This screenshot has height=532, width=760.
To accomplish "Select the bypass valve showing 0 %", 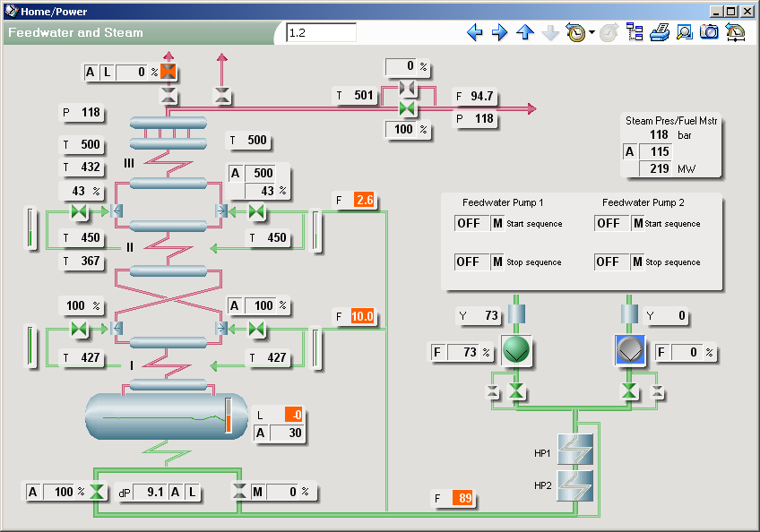I will click(407, 88).
